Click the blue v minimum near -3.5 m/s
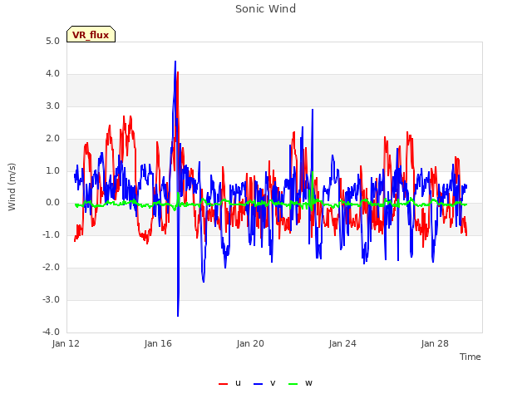 tap(178, 316)
